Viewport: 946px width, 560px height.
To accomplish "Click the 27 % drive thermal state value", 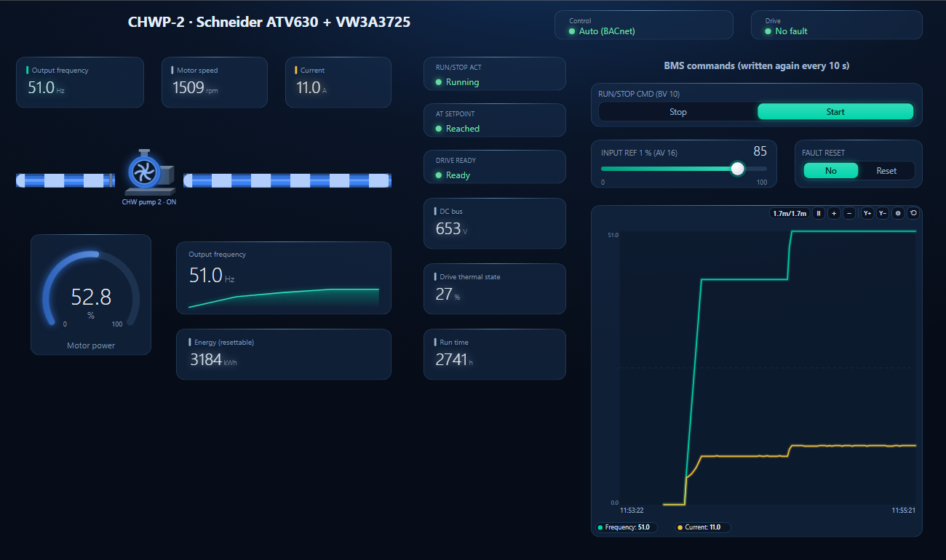I will point(448,295).
